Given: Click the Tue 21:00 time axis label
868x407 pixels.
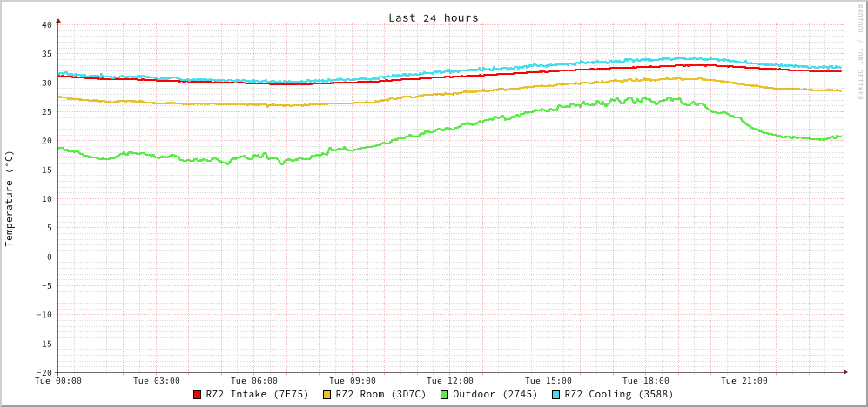Looking at the screenshot, I should tap(744, 381).
